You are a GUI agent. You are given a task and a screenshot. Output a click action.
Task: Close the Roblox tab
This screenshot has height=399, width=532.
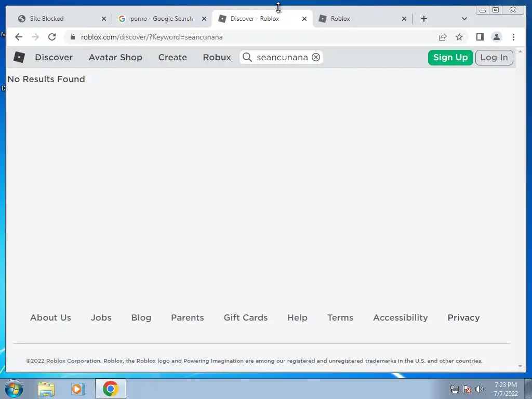[404, 19]
